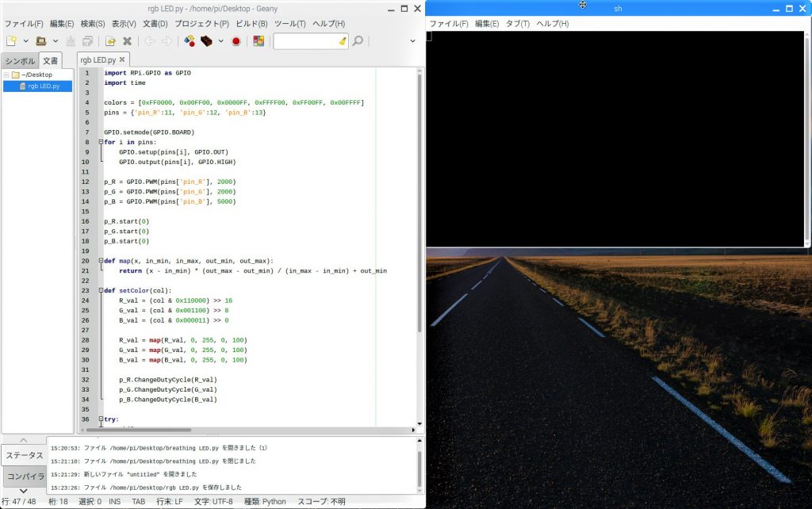Click the Reload current file icon
The height and width of the screenshot is (509, 812).
click(110, 40)
